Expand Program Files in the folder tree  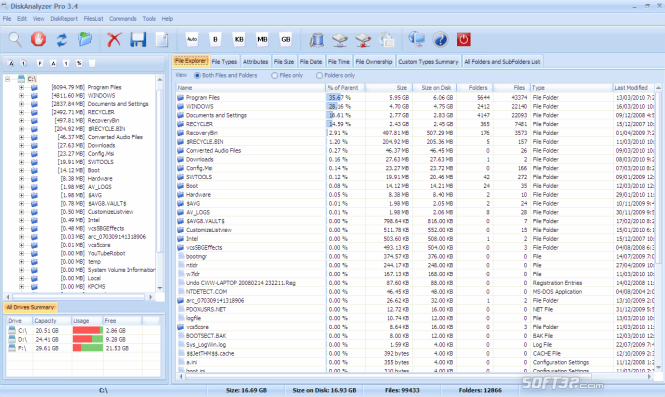[x=21, y=87]
